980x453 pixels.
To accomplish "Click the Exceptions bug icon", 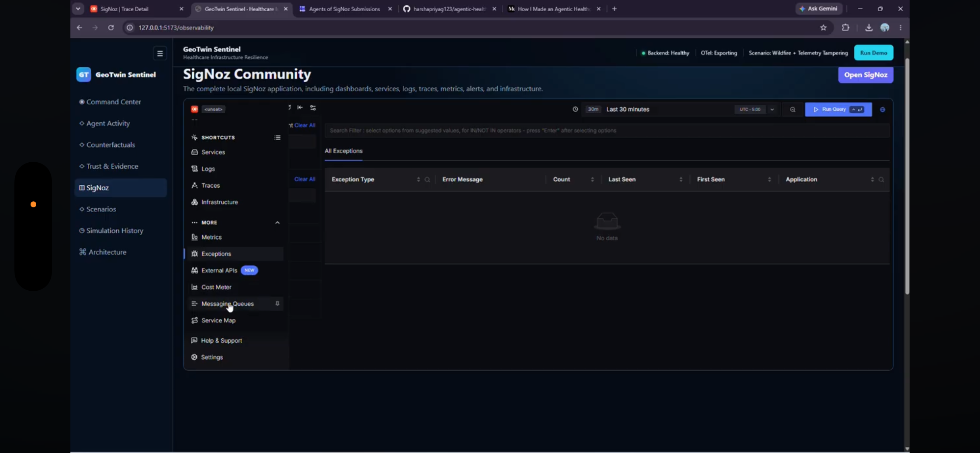I will tap(195, 254).
